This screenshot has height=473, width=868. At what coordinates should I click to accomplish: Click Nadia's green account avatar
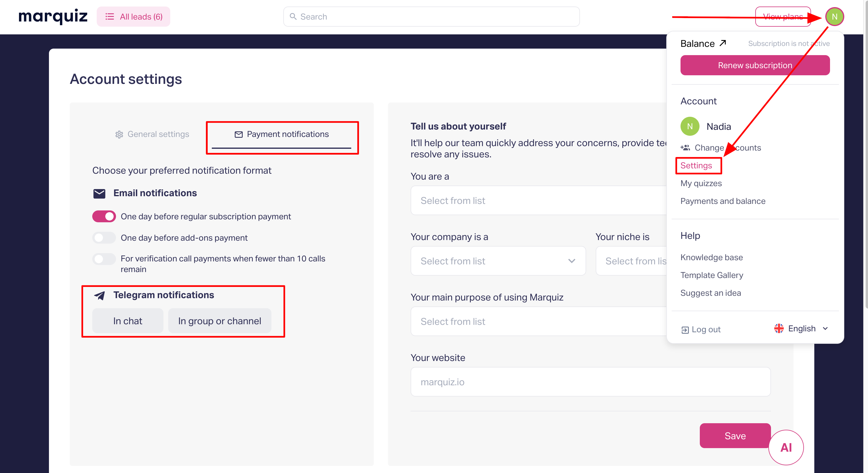[690, 126]
